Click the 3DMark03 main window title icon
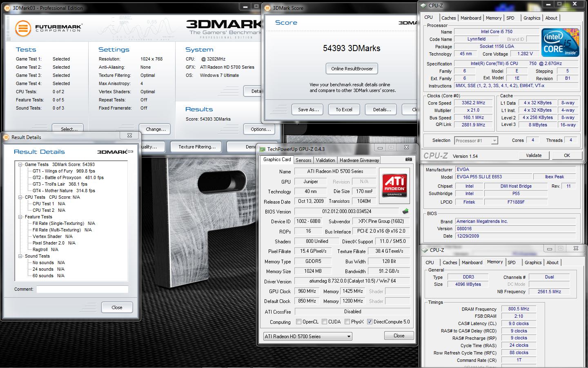The width and height of the screenshot is (588, 368). coord(8,8)
